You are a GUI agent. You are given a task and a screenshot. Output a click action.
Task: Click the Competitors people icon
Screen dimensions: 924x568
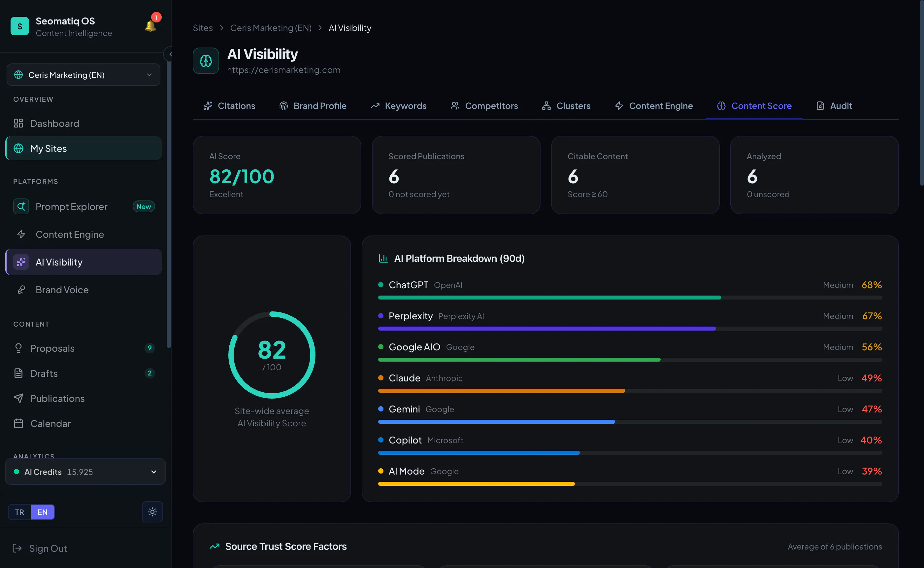(x=455, y=106)
